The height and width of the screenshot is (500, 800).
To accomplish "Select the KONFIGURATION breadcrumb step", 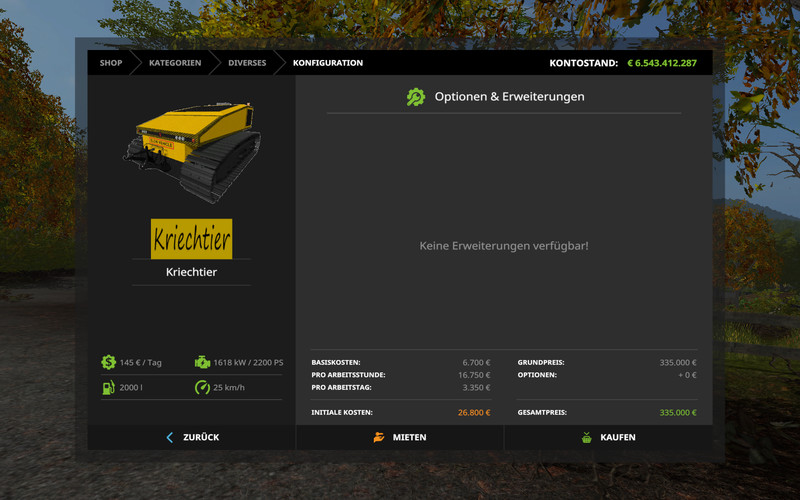I will click(328, 63).
